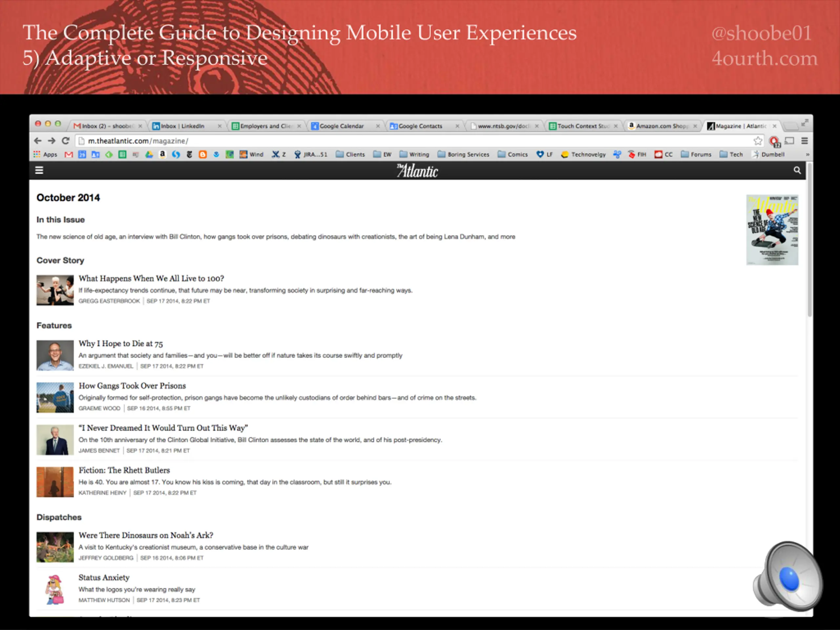The height and width of the screenshot is (630, 840).
Task: Expand the Boring Services bookmark folder
Action: pos(463,154)
